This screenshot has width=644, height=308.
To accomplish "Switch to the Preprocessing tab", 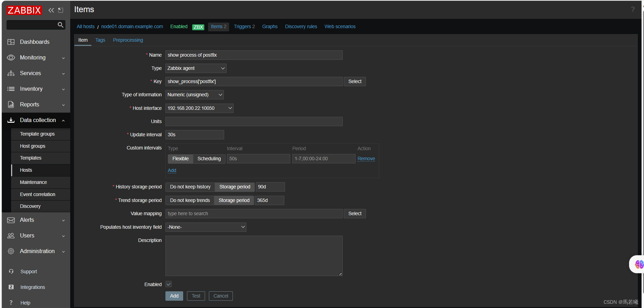I will click(128, 40).
